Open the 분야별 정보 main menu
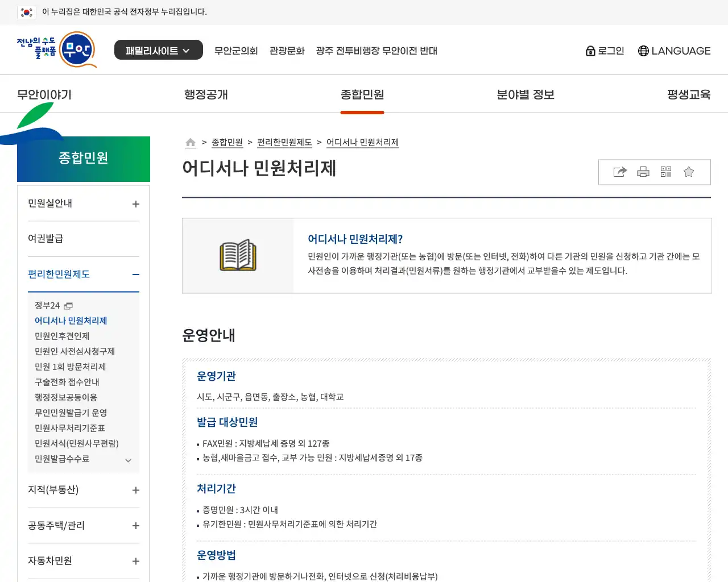 point(525,94)
